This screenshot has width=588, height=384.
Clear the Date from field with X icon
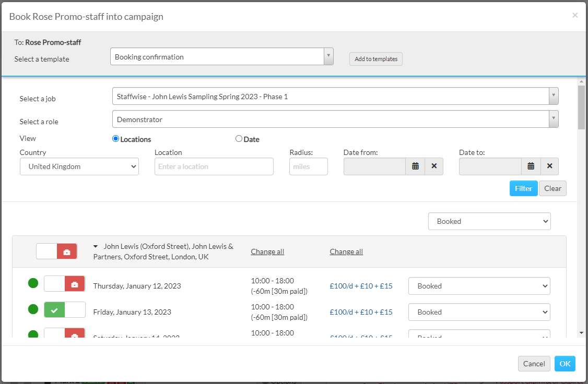click(x=434, y=166)
